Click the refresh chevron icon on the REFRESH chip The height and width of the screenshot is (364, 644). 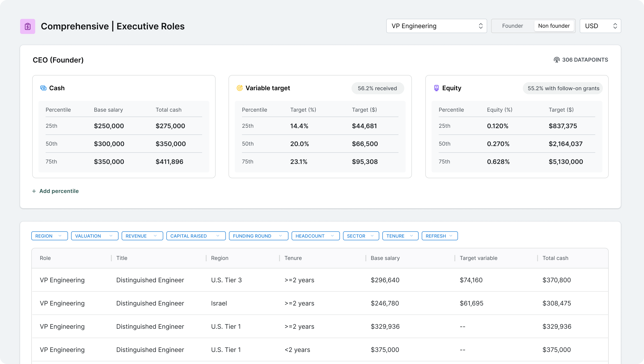(x=451, y=236)
